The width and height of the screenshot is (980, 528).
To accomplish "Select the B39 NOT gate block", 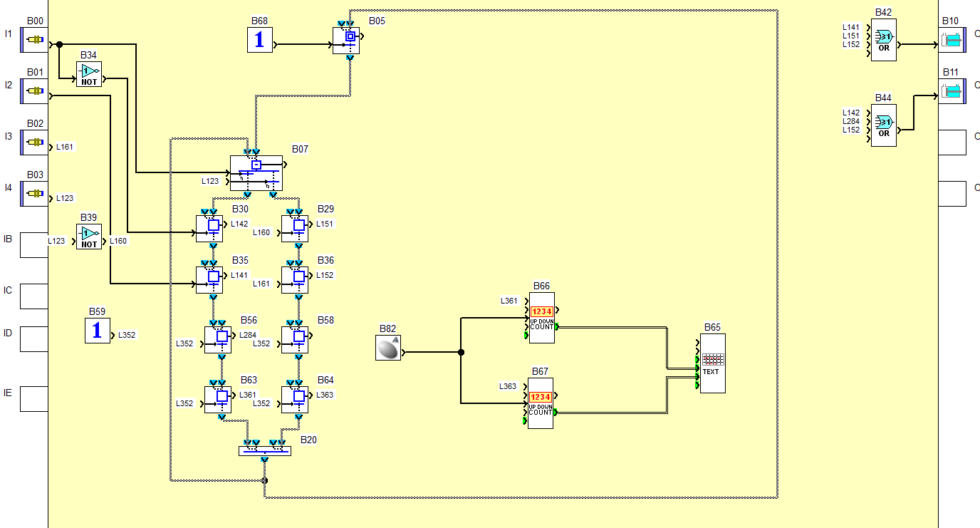I will [x=89, y=237].
